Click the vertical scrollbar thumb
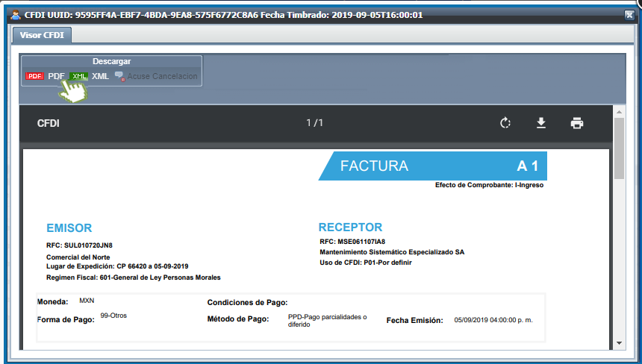The image size is (642, 364). click(x=619, y=148)
